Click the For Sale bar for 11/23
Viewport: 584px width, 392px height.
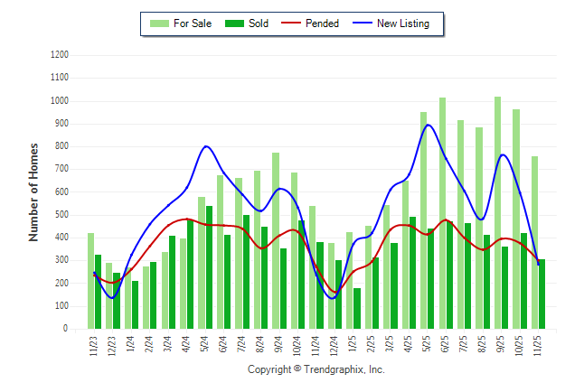tap(90, 281)
